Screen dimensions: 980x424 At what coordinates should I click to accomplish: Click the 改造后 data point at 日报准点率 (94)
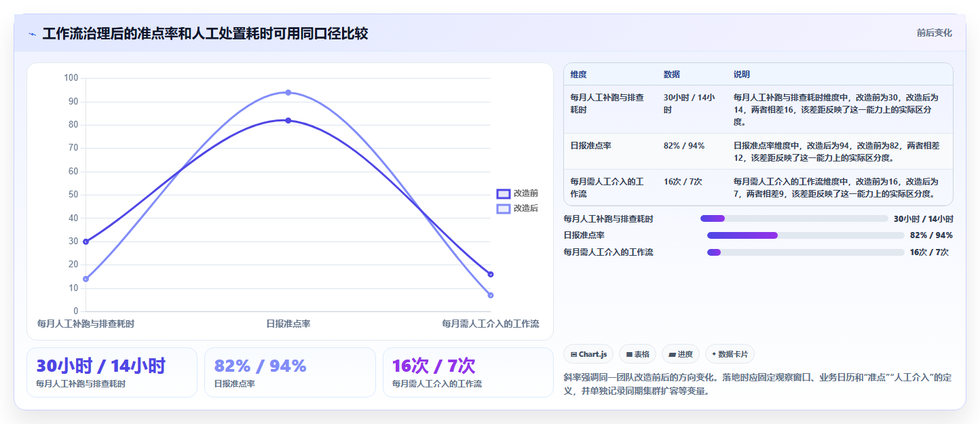(288, 92)
